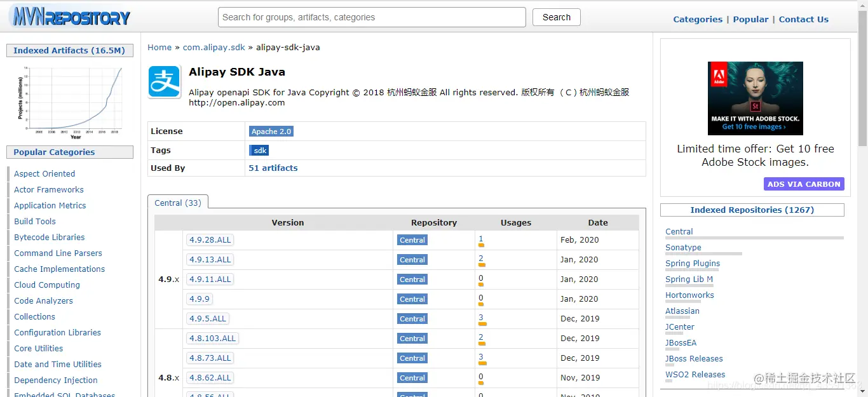The height and width of the screenshot is (397, 868).
Task: Open Spring Lib M repository link
Action: (x=689, y=279)
